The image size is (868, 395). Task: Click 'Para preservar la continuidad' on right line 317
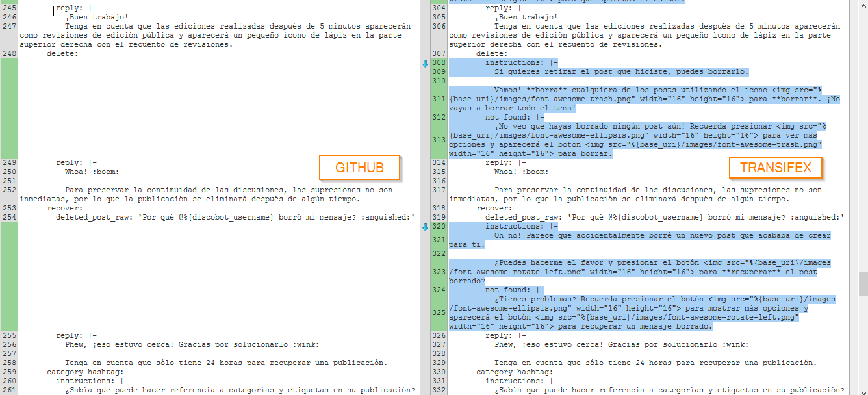coord(560,190)
